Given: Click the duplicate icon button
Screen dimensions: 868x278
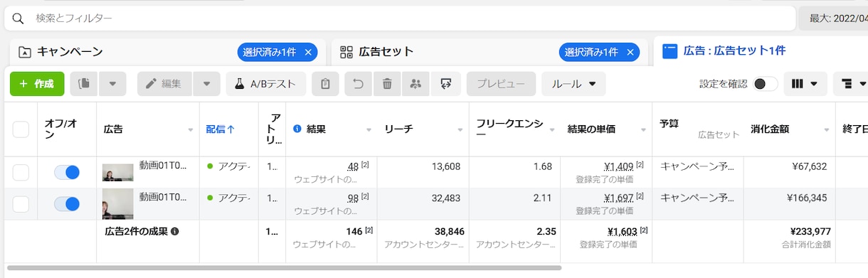Looking at the screenshot, I should coord(84,84).
